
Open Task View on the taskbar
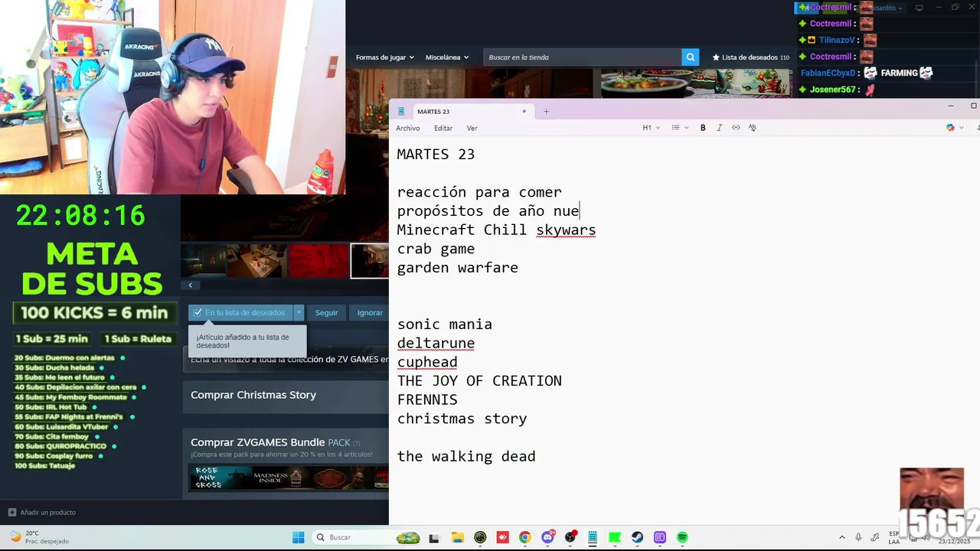tap(434, 537)
